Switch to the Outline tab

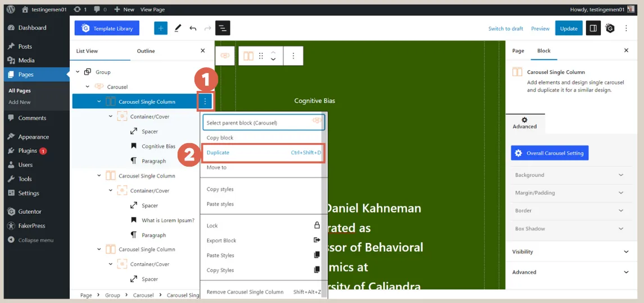[146, 51]
